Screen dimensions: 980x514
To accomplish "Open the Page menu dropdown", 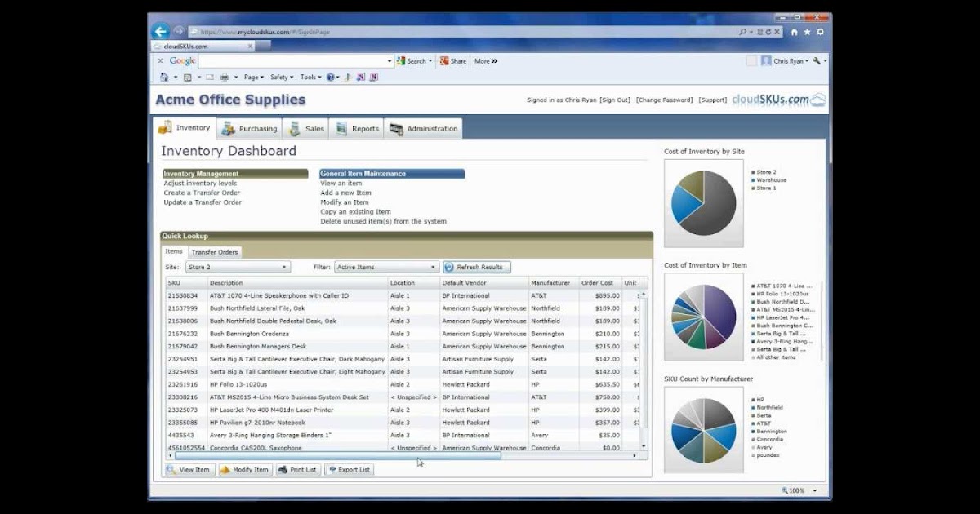I will [254, 78].
